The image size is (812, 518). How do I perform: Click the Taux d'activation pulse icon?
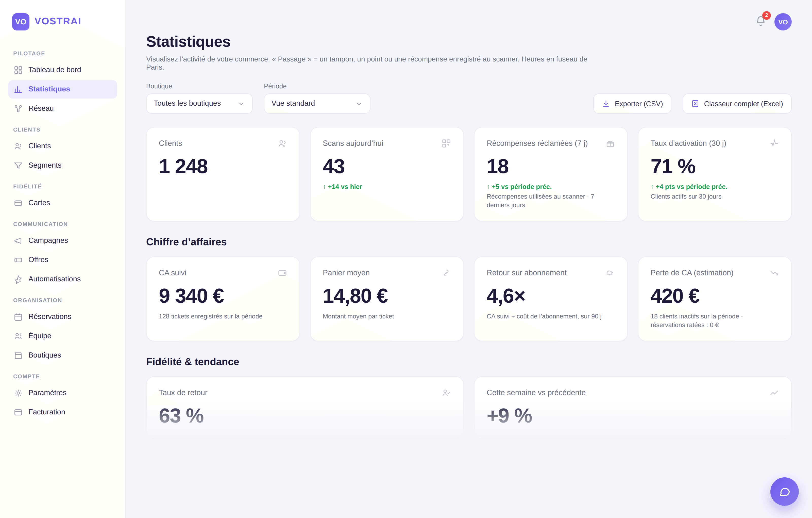[774, 143]
